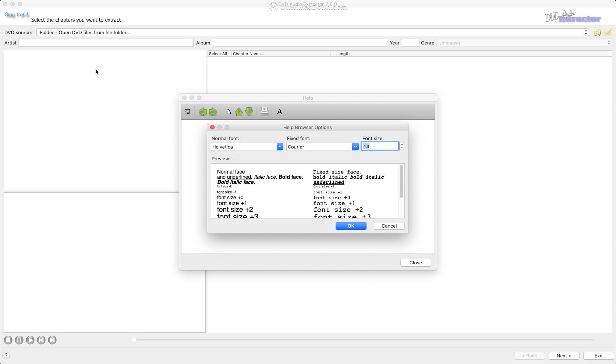Click the question mark help icon at bottom left

click(6, 356)
